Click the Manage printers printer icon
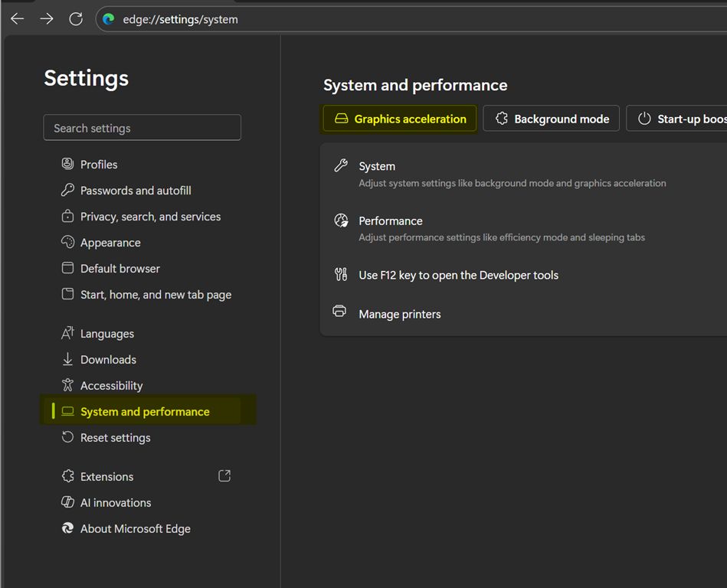727x588 pixels. [x=340, y=312]
